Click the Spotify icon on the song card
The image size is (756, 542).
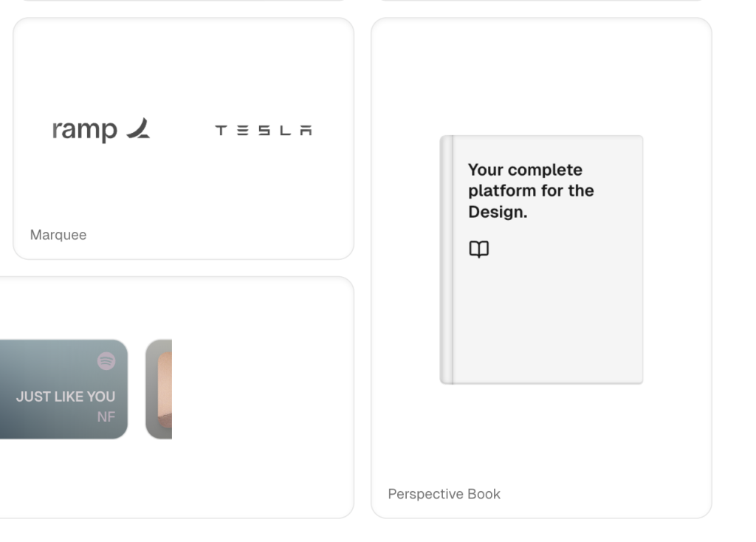[106, 361]
